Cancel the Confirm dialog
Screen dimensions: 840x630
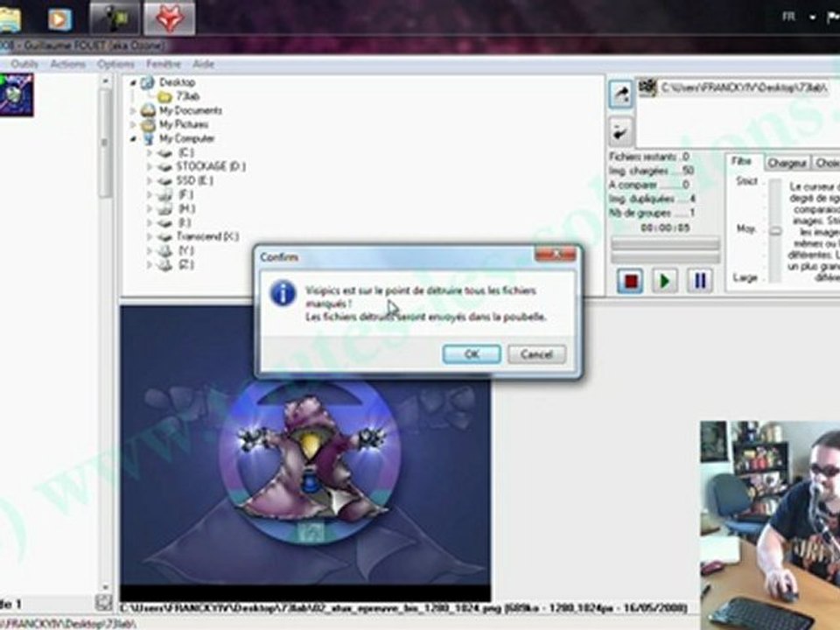pyautogui.click(x=536, y=354)
